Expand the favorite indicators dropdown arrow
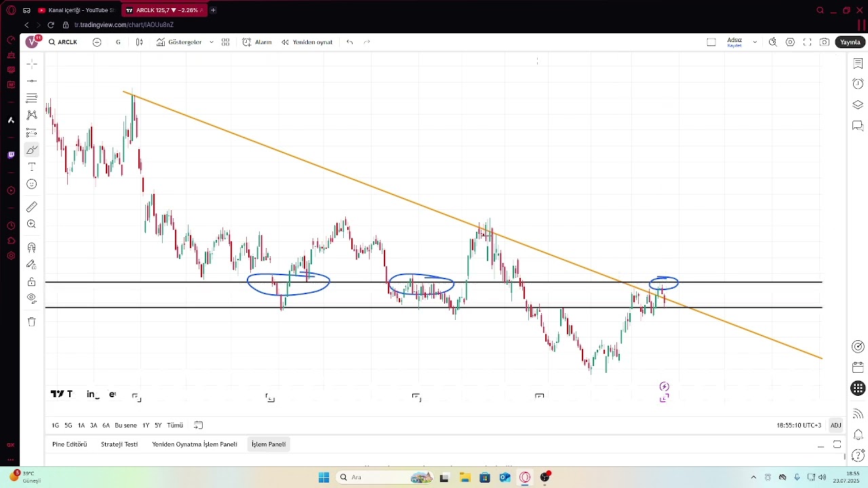The width and height of the screenshot is (868, 488). click(x=212, y=42)
